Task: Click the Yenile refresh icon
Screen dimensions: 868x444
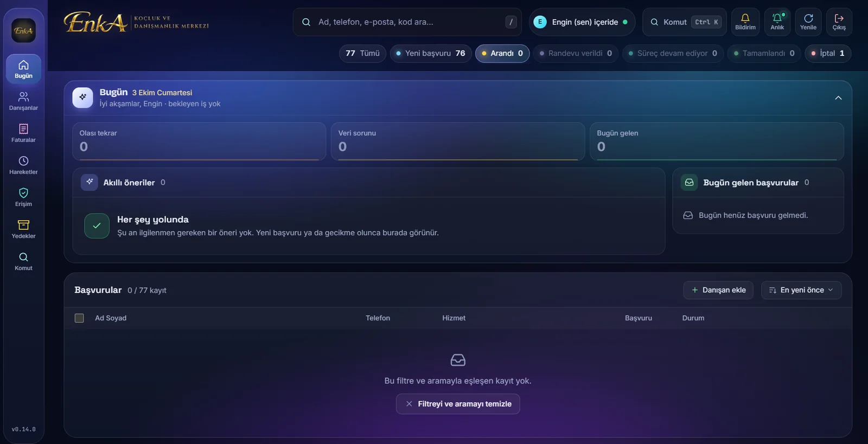Action: 808,22
